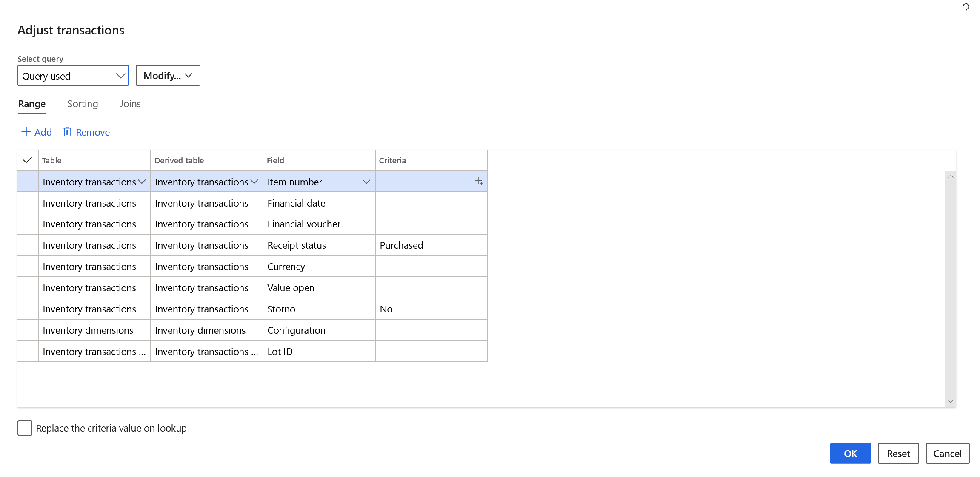Select the Storno row criteria showing No
Viewport: 980px width, 477px height.
(431, 309)
